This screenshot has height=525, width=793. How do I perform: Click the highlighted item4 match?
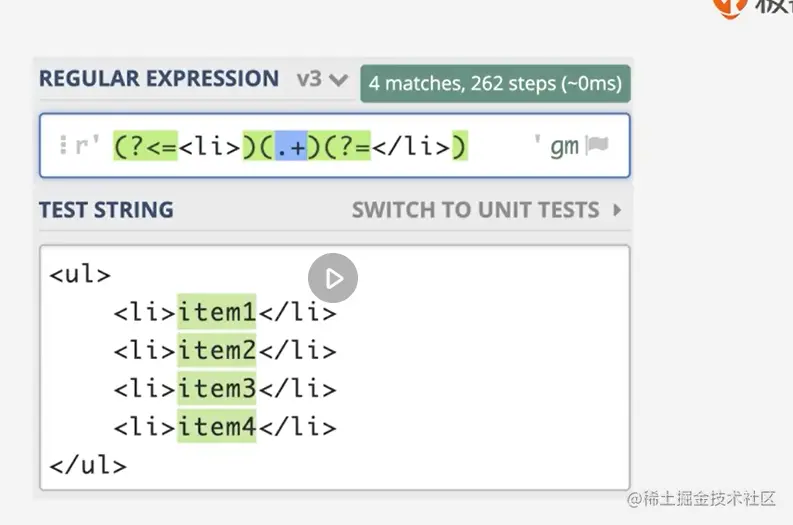[217, 427]
